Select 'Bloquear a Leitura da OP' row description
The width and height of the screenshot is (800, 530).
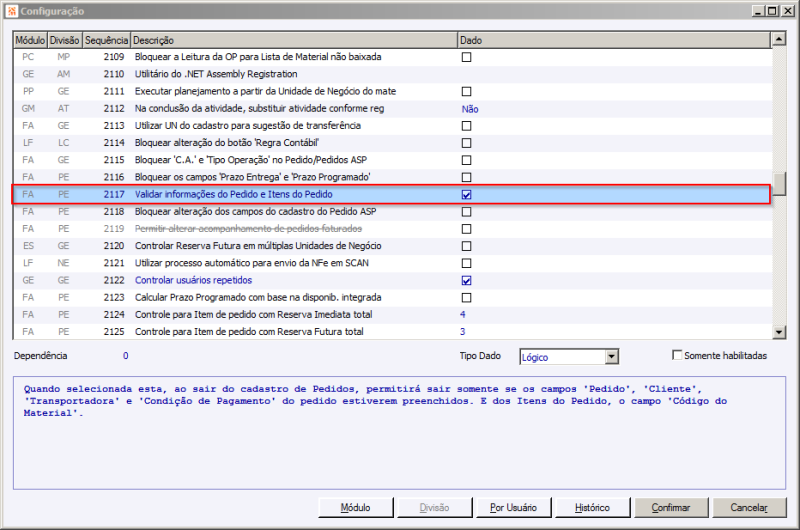(x=258, y=57)
